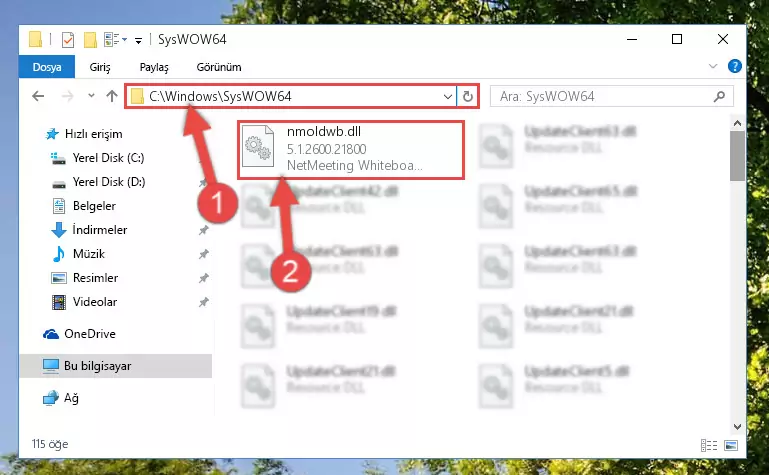Click the pin icon next to Müzik
The width and height of the screenshot is (769, 475).
point(203,254)
